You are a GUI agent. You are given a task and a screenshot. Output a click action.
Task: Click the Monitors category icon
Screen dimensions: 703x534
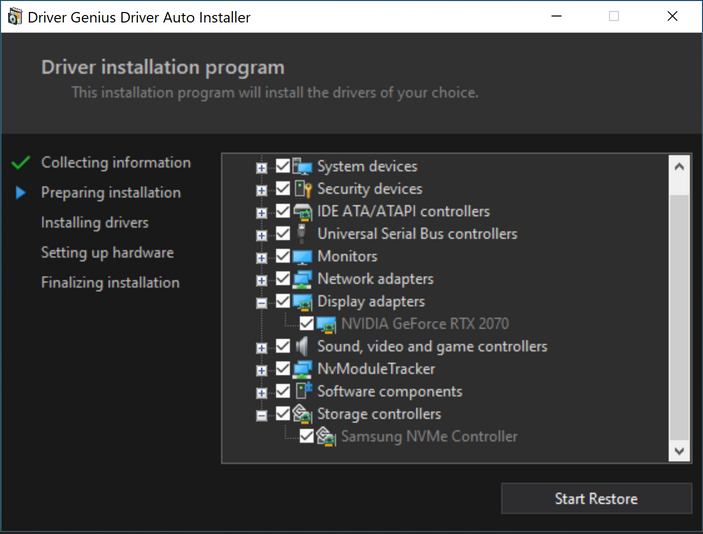click(x=302, y=257)
